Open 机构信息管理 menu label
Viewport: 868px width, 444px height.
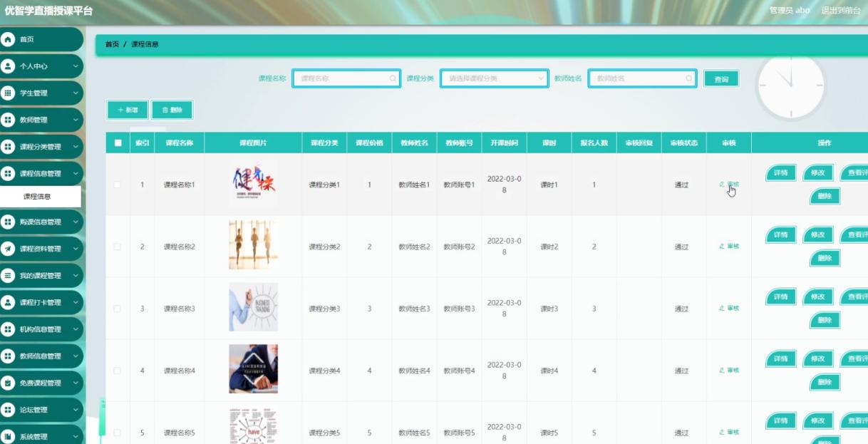pyautogui.click(x=40, y=329)
